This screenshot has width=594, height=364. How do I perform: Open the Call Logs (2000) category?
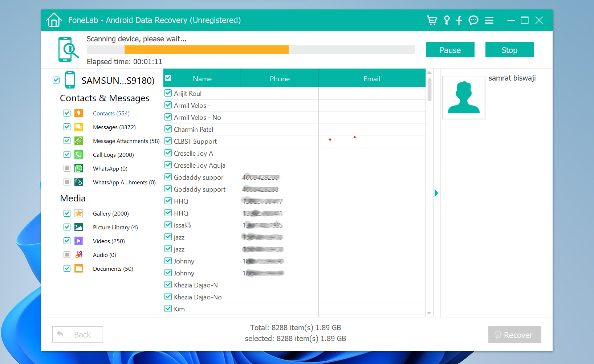pos(113,155)
